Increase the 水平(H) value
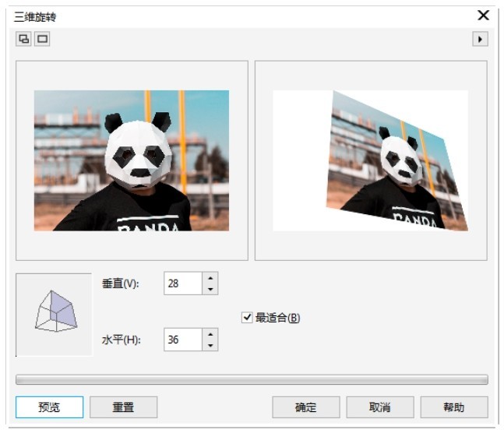This screenshot has width=504, height=433. (x=210, y=334)
